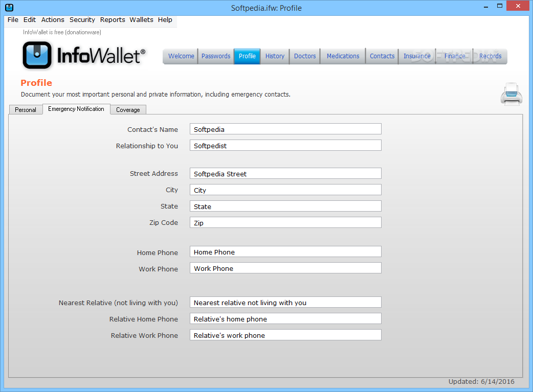Click the orange 'Profile' heading
533x392 pixels.
pos(36,83)
